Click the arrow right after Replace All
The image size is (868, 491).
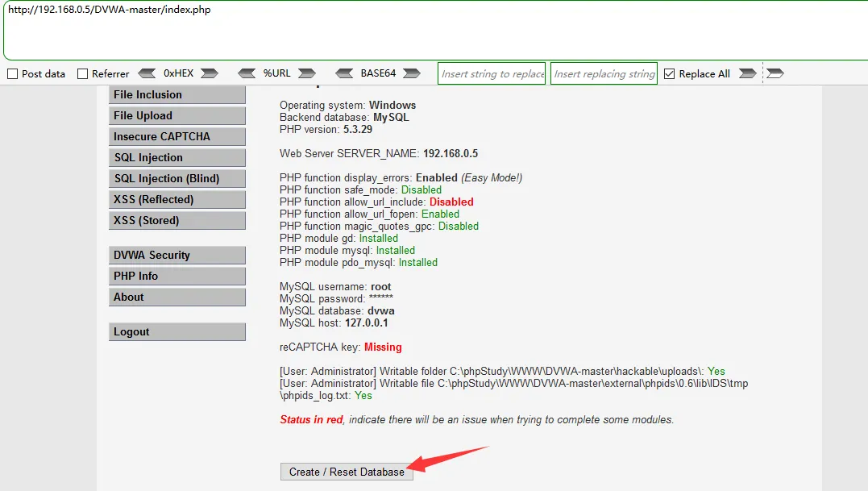pyautogui.click(x=747, y=73)
